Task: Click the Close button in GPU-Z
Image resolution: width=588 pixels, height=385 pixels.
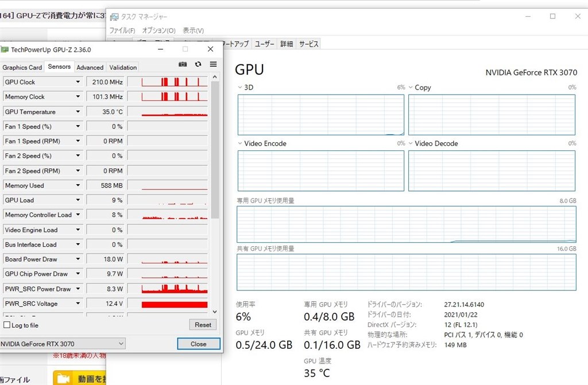Action: click(198, 344)
